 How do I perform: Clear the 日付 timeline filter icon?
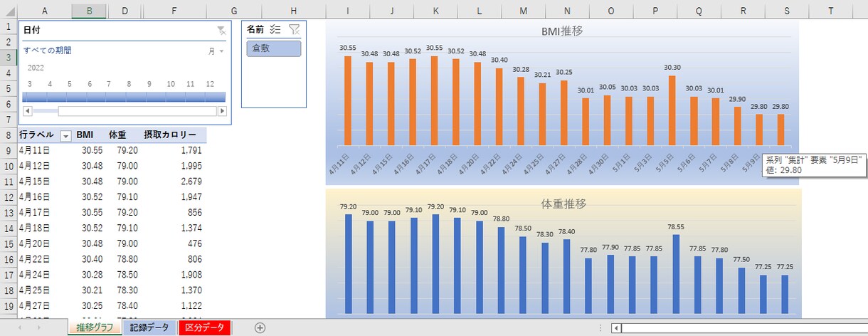point(221,31)
